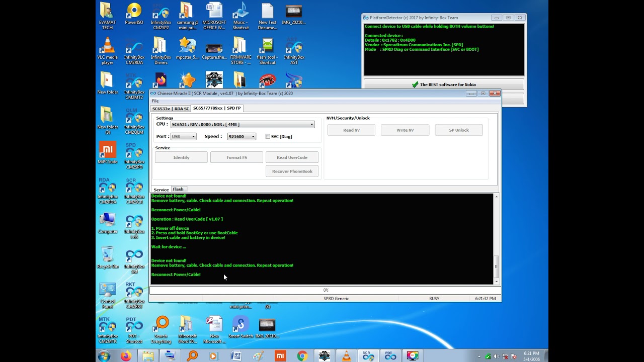Viewport: 644px width, 362px height.
Task: Open volume control in system tray
Action: 497,356
